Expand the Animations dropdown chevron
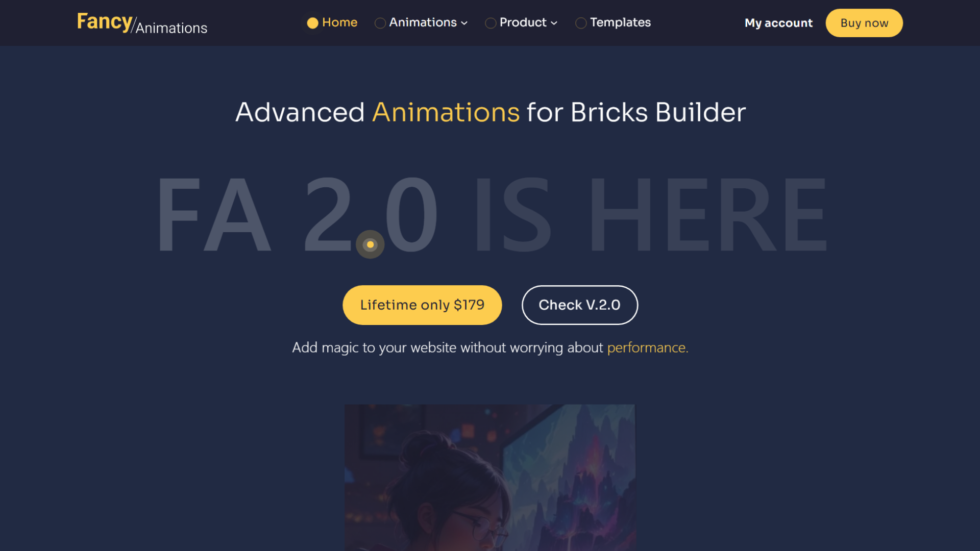This screenshot has width=980, height=551. pos(463,23)
